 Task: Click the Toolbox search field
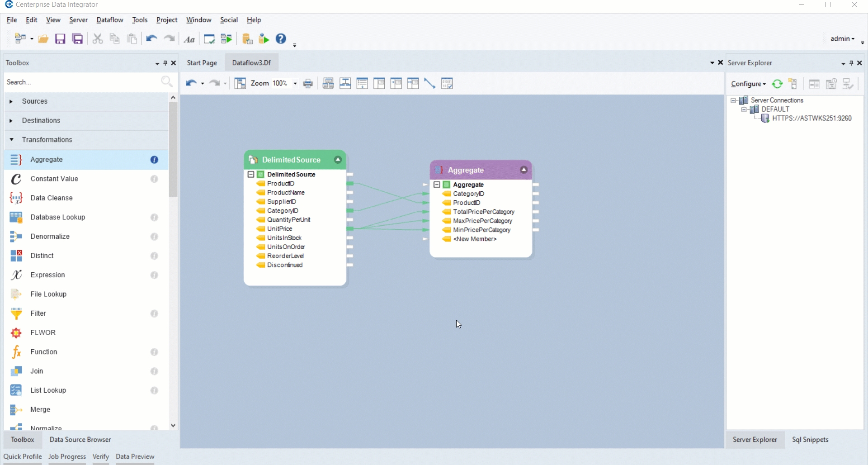81,82
